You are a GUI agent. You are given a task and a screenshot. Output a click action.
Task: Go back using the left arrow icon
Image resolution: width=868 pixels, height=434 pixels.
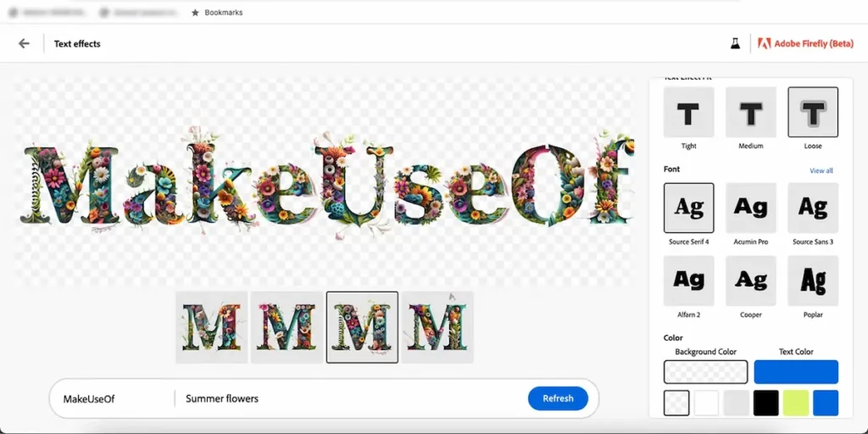tap(24, 43)
